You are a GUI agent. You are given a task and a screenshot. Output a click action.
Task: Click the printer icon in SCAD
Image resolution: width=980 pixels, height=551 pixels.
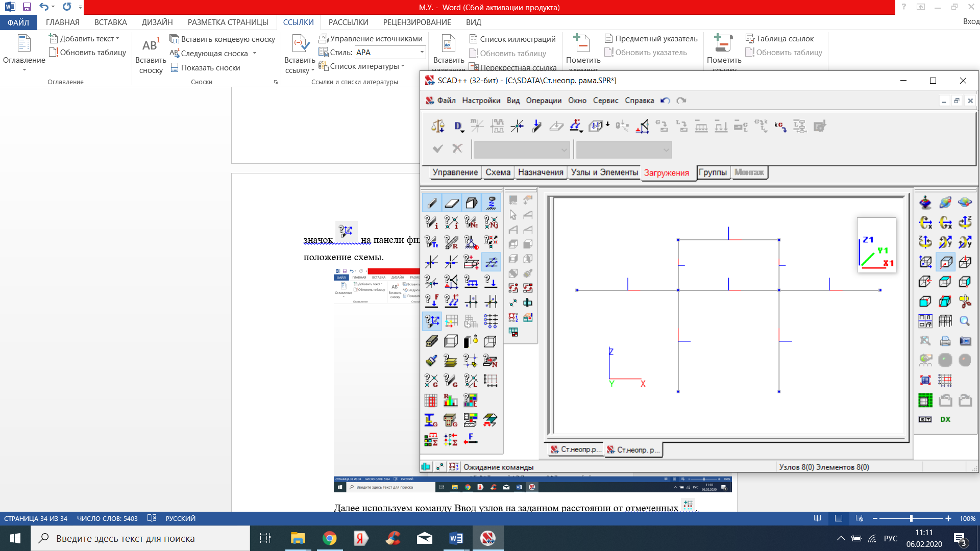(945, 340)
